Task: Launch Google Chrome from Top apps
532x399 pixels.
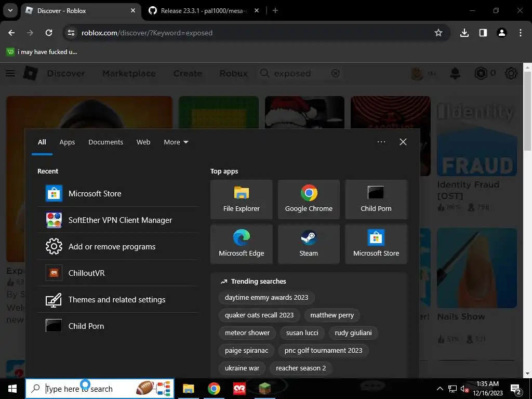Action: click(309, 199)
